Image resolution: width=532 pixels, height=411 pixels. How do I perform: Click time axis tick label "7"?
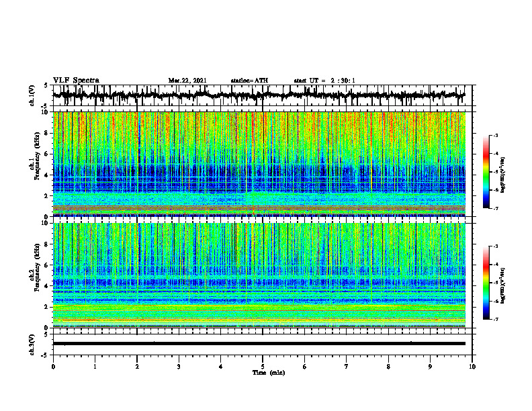point(347,367)
